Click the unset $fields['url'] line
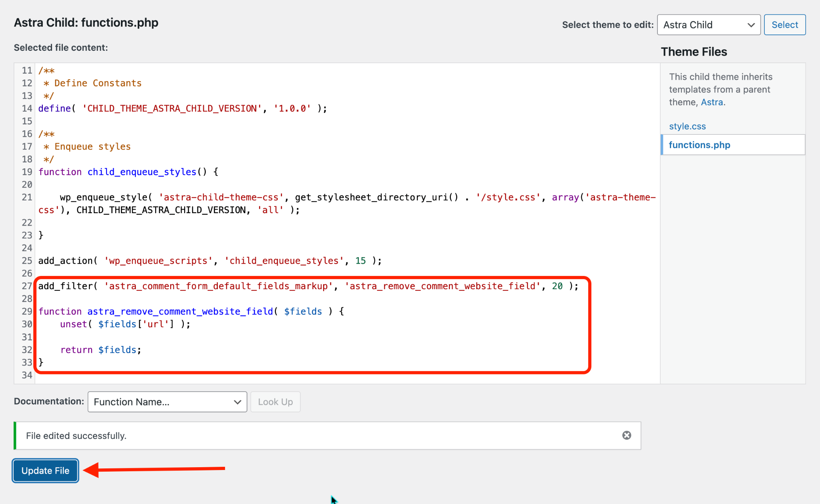Screen dimensions: 820x504 (125, 324)
